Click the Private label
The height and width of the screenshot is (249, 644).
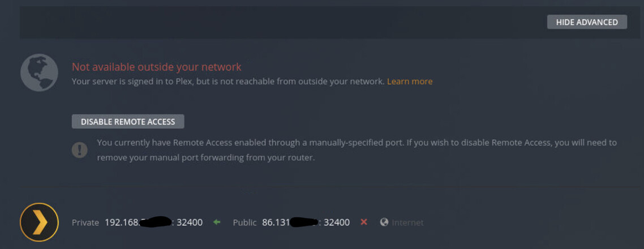85,223
